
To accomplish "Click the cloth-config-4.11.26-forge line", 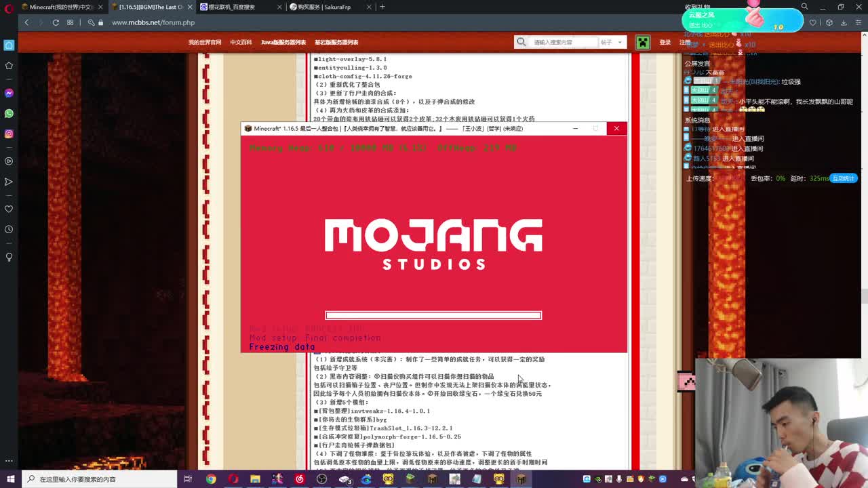I will [x=363, y=76].
